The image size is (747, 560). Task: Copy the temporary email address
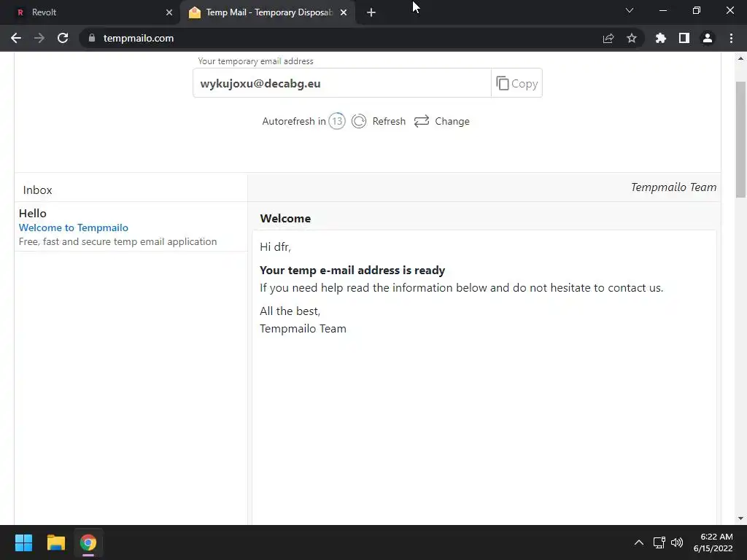(x=516, y=83)
